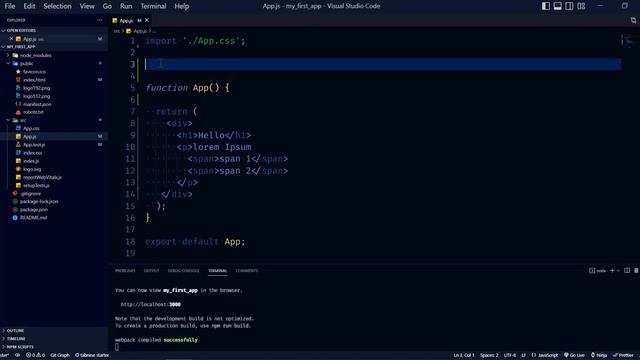This screenshot has height=360, width=640.
Task: Open robots.txt file
Action: click(33, 112)
